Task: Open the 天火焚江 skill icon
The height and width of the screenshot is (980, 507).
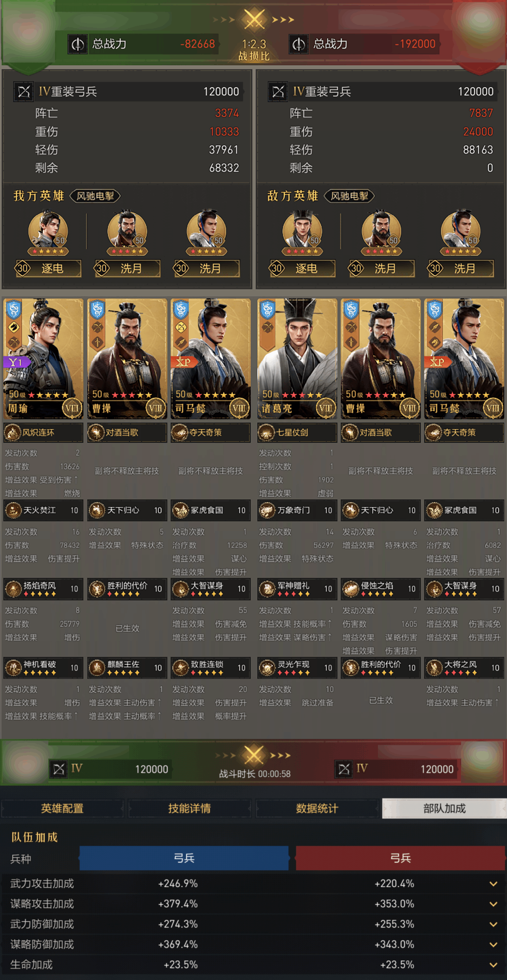Action: click(13, 510)
